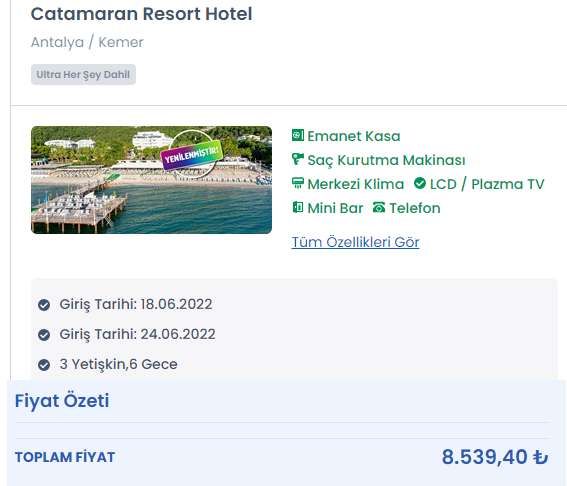
Task: Click the Telefon phone icon
Action: 379,207
